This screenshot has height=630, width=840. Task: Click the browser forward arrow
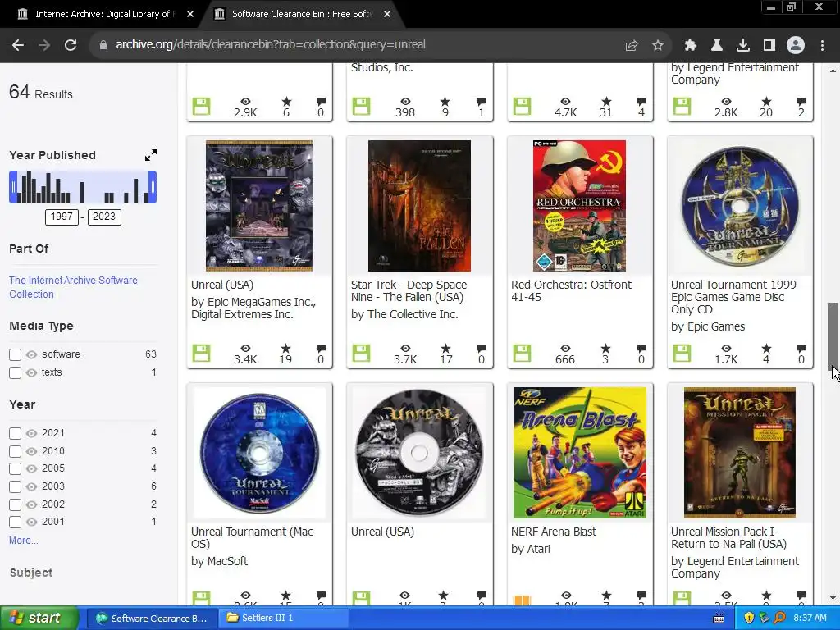(x=44, y=45)
